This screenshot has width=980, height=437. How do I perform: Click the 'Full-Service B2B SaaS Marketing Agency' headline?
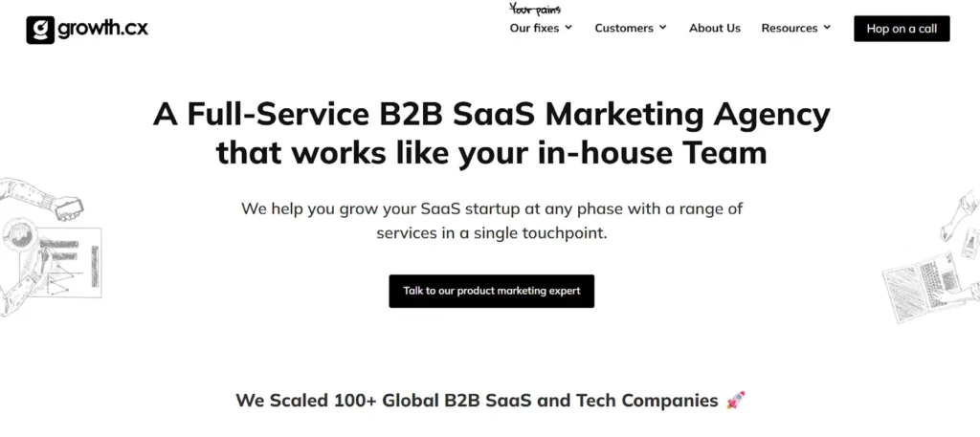pyautogui.click(x=491, y=114)
